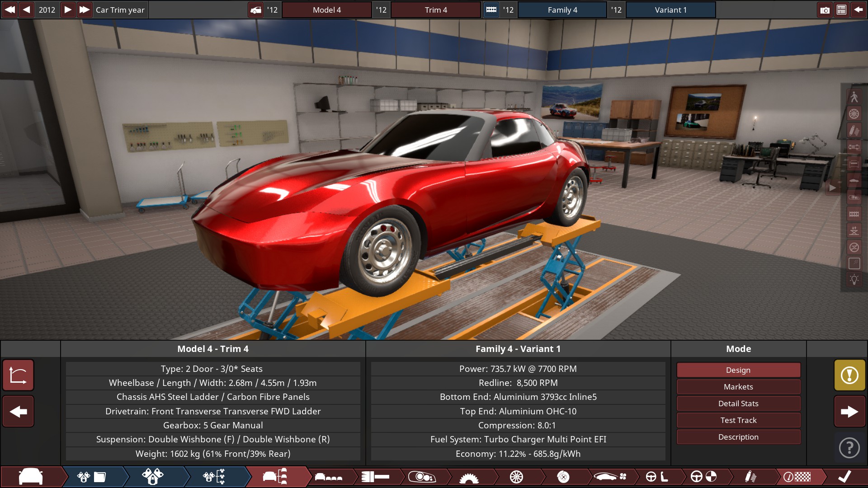868x488 pixels.
Task: Toggle the glass window panel icon
Action: pos(854,264)
